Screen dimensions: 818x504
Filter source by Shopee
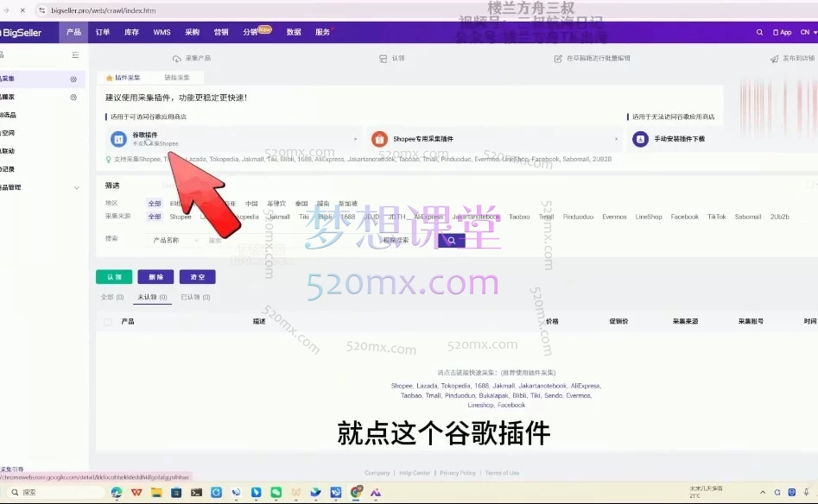[181, 217]
